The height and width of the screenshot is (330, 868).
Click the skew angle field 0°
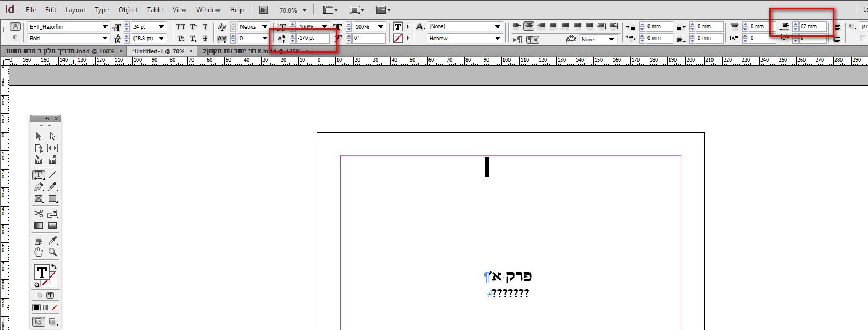369,38
